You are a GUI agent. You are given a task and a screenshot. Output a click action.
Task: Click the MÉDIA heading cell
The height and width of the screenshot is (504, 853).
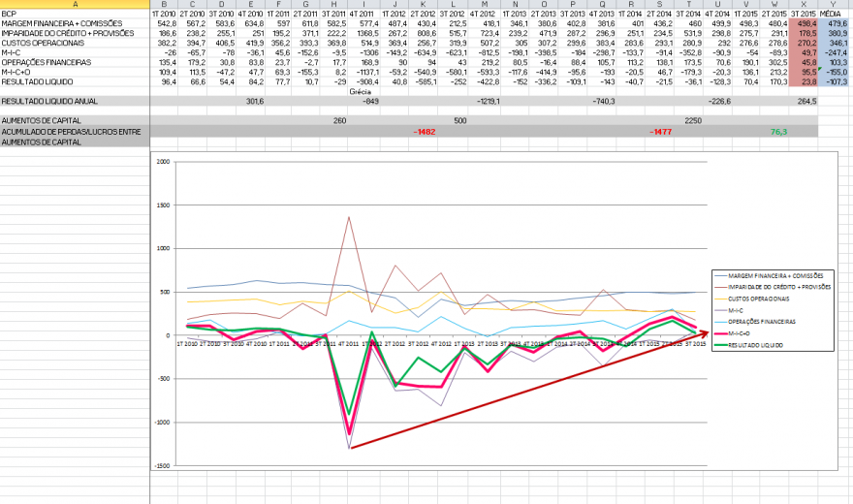tap(833, 14)
